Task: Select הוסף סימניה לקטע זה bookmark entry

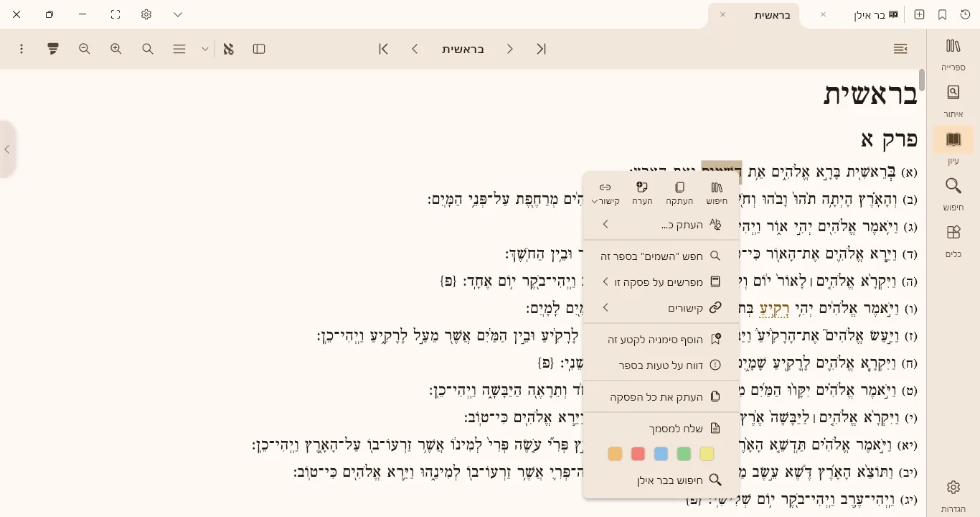Action: point(661,339)
